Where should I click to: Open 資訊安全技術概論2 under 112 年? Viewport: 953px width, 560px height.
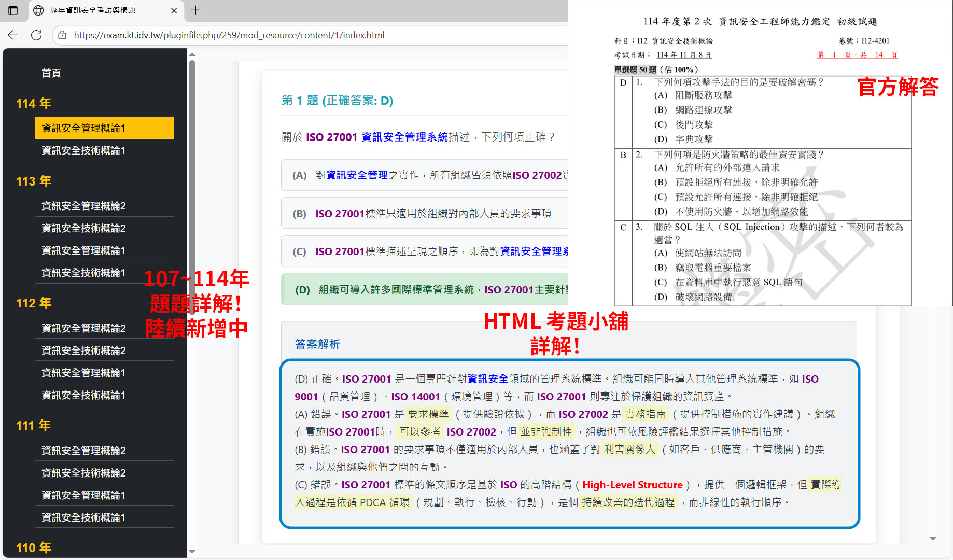(x=83, y=351)
